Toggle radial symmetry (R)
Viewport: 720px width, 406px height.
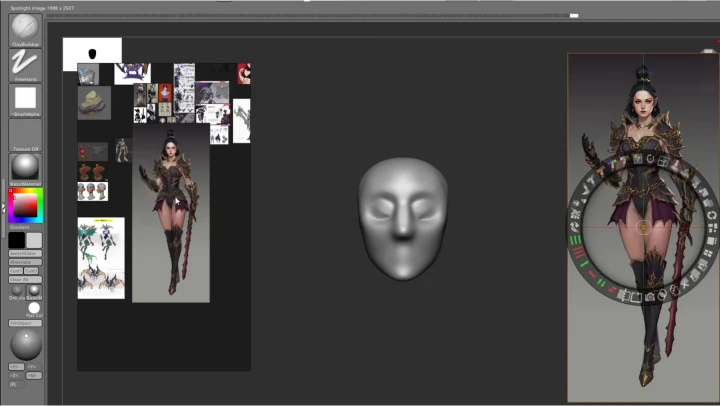click(15, 384)
